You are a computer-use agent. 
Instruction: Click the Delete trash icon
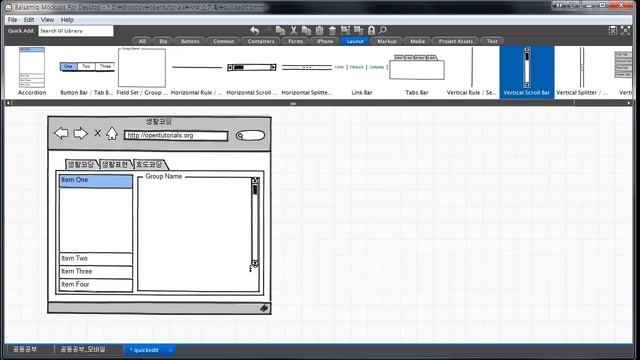pyautogui.click(x=332, y=30)
